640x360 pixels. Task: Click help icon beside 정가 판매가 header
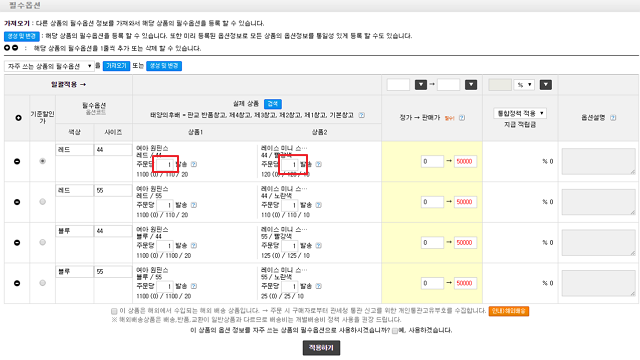point(462,118)
